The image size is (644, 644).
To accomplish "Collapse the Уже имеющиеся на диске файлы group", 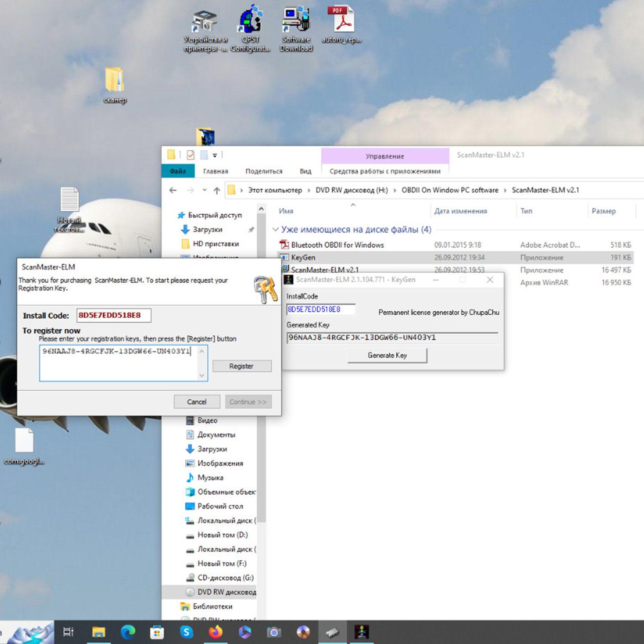I will coord(275,230).
